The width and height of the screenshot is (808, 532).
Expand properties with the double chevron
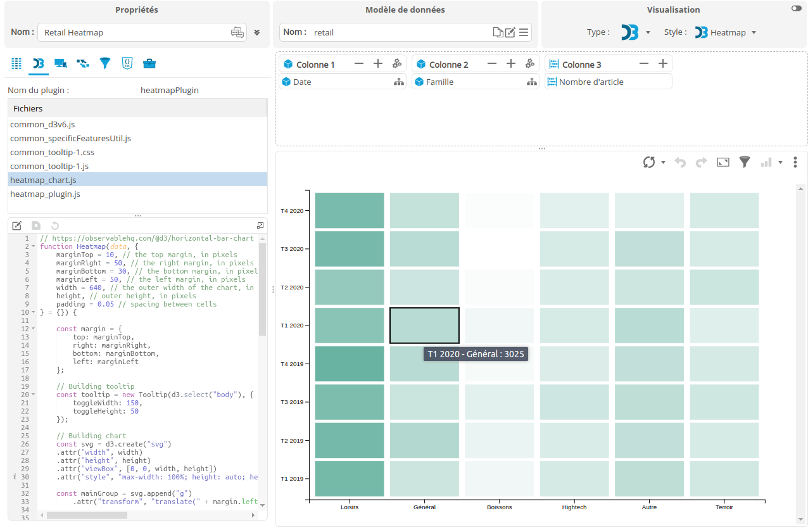[257, 32]
